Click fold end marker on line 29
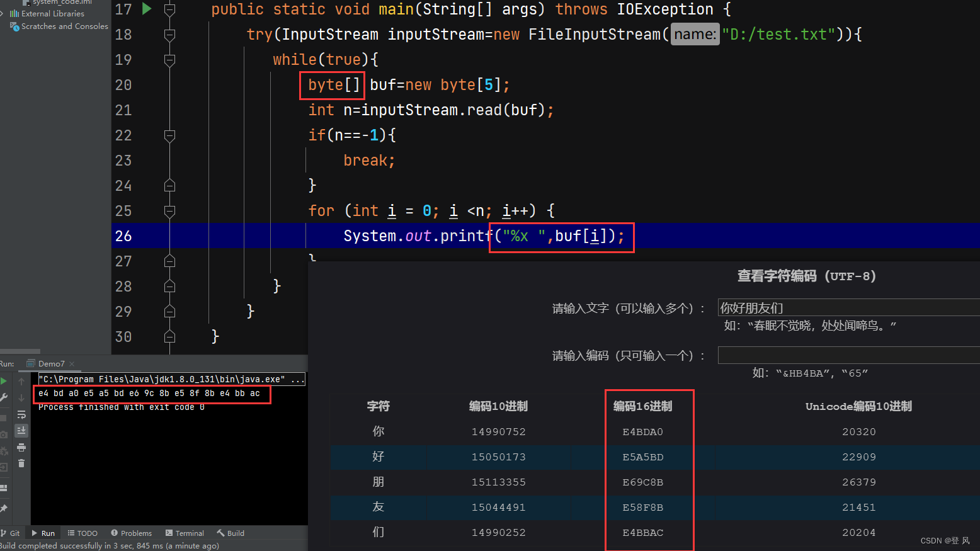 pyautogui.click(x=169, y=312)
